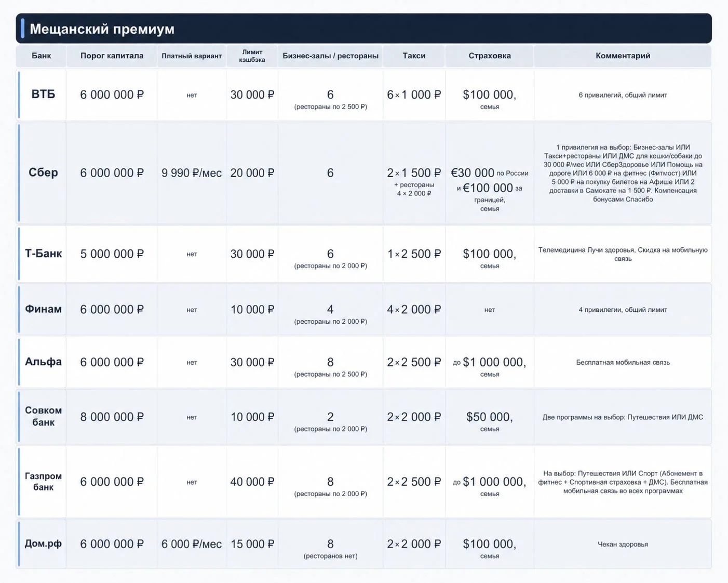
Task: Click Газпромбанк's capital threshold 6 000 000 ₽
Action: (112, 482)
